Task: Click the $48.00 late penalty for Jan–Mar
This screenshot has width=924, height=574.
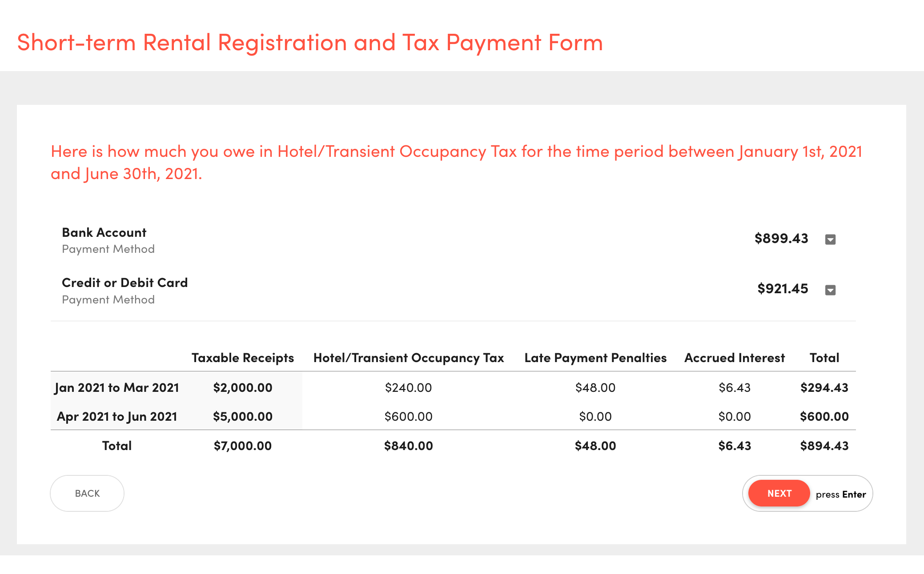Action: tap(595, 387)
